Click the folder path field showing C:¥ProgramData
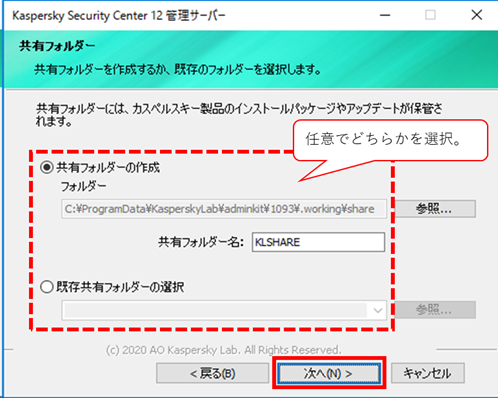This screenshot has height=398, width=498. 224,209
